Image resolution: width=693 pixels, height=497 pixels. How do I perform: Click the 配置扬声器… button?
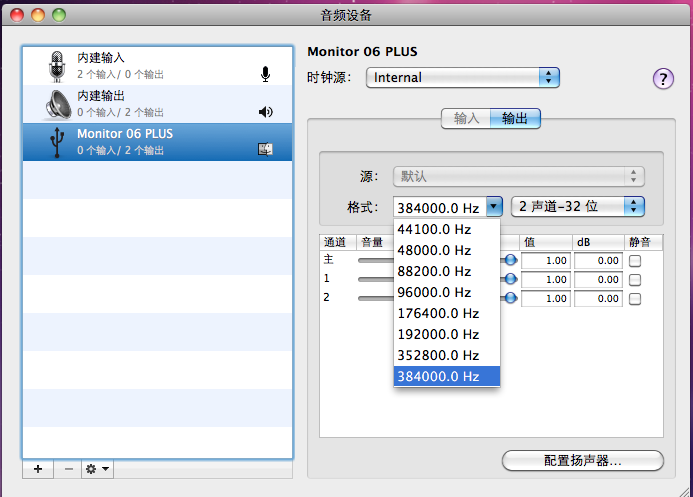click(583, 461)
